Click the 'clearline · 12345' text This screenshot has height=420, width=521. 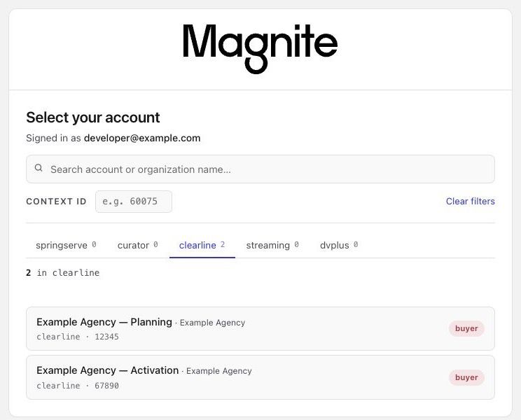tap(78, 337)
